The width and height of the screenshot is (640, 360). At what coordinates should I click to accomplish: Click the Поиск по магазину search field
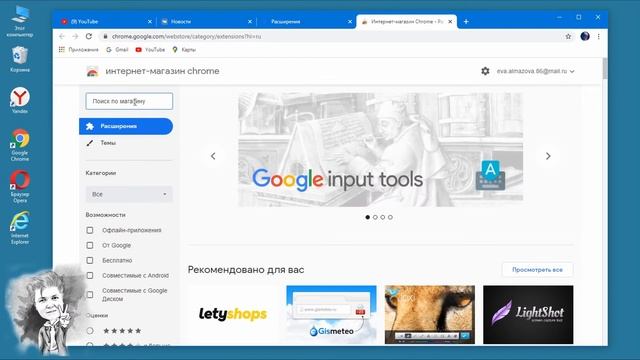coord(129,101)
